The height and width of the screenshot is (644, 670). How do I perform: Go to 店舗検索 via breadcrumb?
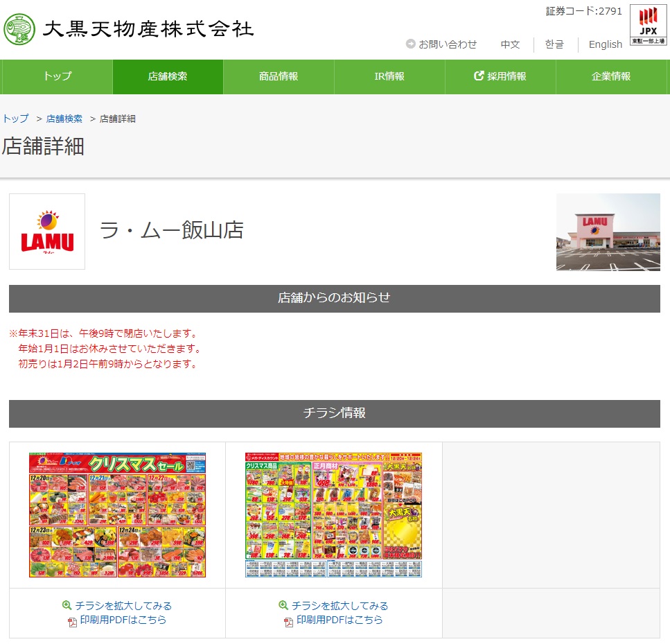[64, 119]
